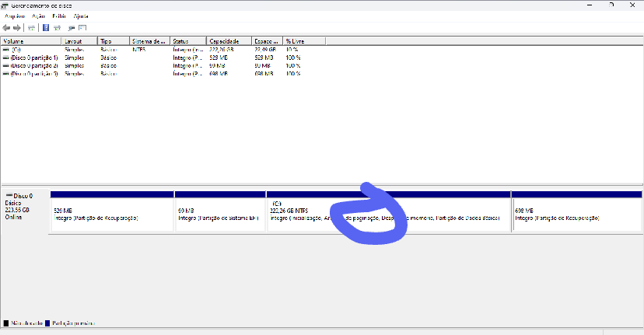Select the Disco 0 disk label box
644x335 pixels.
[26, 211]
